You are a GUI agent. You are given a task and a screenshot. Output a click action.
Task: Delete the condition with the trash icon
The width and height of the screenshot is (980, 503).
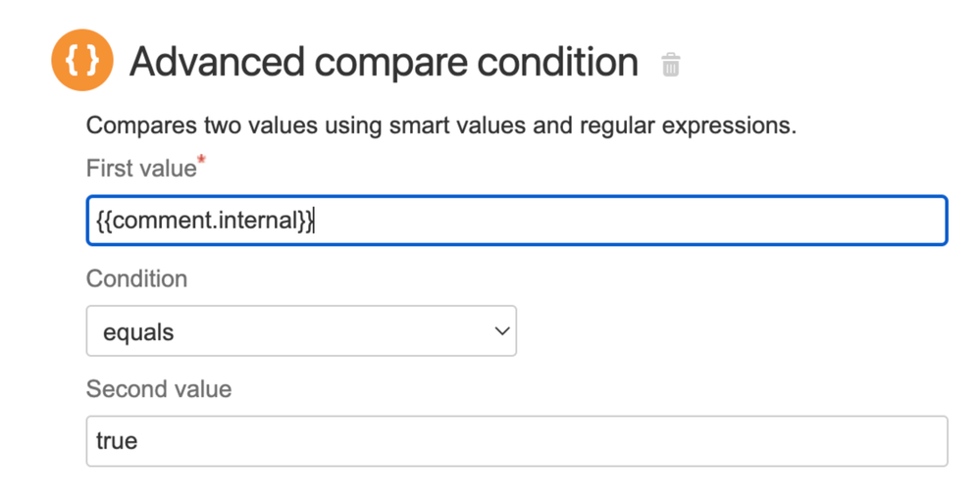[x=671, y=65]
